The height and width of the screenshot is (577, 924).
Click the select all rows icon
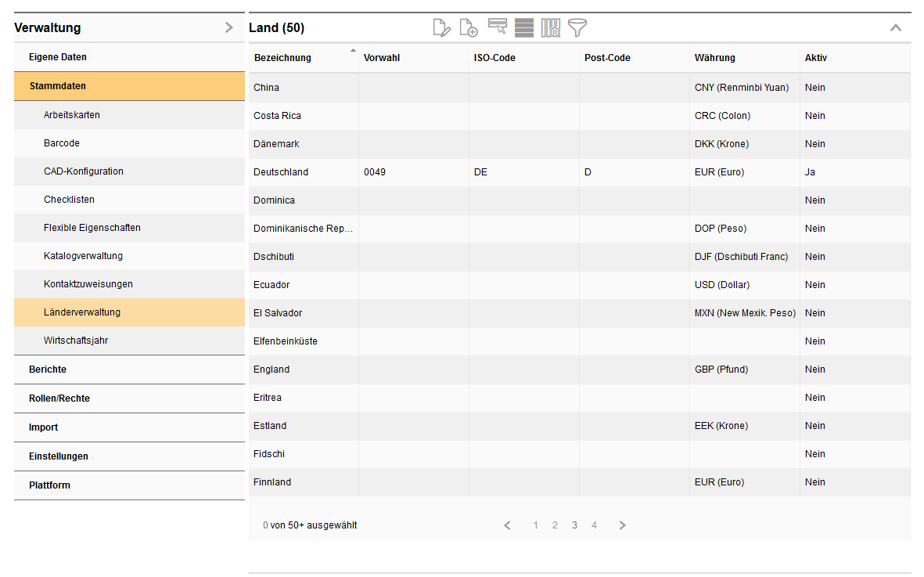pyautogui.click(x=524, y=28)
